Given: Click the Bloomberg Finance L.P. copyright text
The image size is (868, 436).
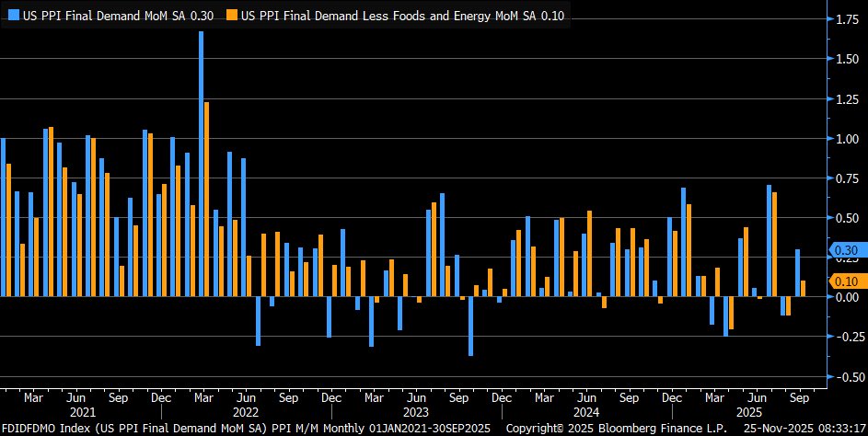Looking at the screenshot, I should pos(631,429).
